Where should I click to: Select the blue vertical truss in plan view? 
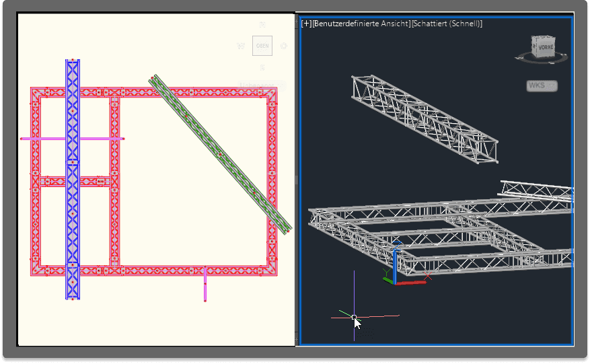pos(72,222)
